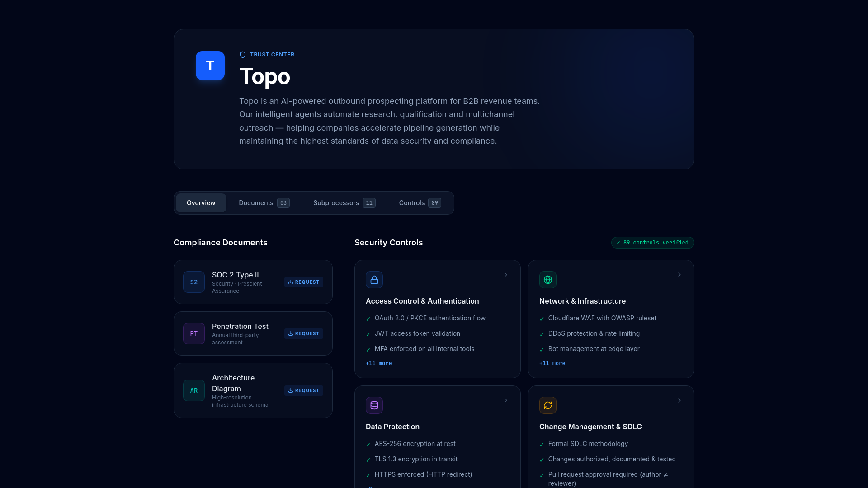The image size is (868, 488).
Task: Click the SOC 2 Type II title
Action: [236, 275]
